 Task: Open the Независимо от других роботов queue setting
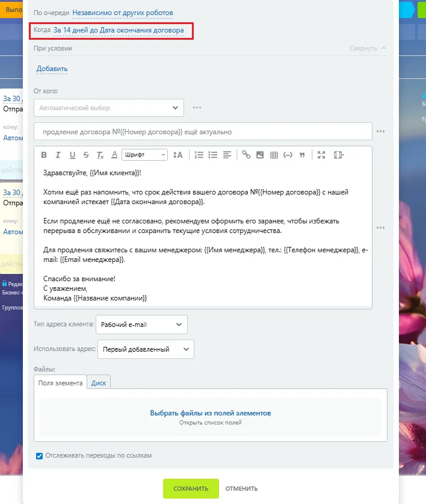[x=123, y=13]
